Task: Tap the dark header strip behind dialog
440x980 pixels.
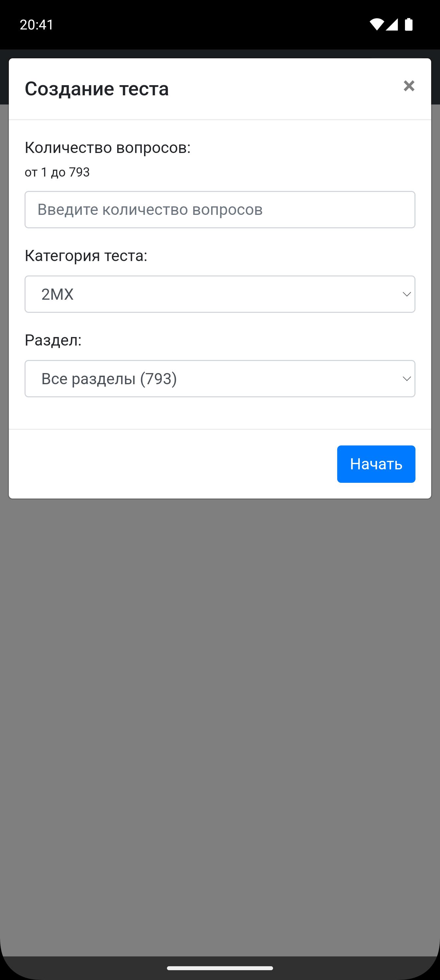Action: [x=220, y=54]
